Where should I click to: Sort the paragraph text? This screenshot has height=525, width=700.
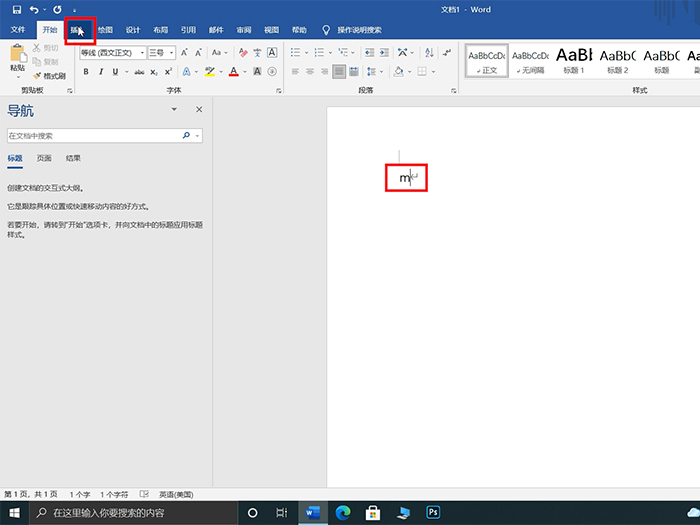pyautogui.click(x=429, y=53)
